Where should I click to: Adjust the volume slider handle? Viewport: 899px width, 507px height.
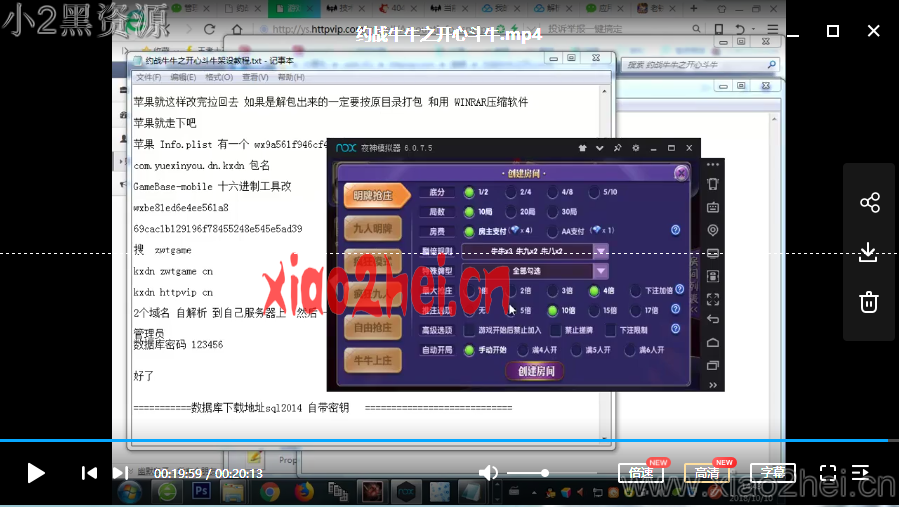coord(545,473)
